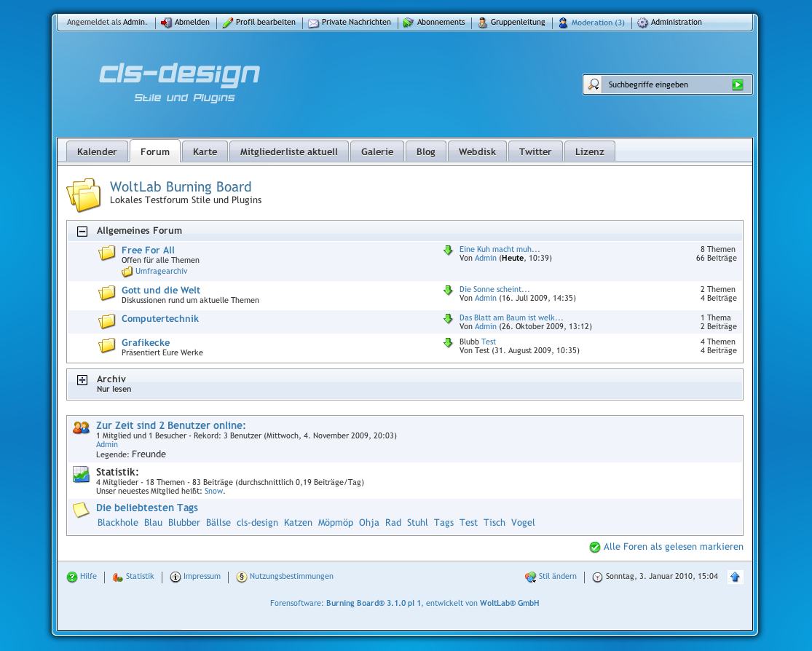This screenshot has height=651, width=812.
Task: Click green arrow beside Eine Kuh macht muh
Action: click(x=448, y=250)
